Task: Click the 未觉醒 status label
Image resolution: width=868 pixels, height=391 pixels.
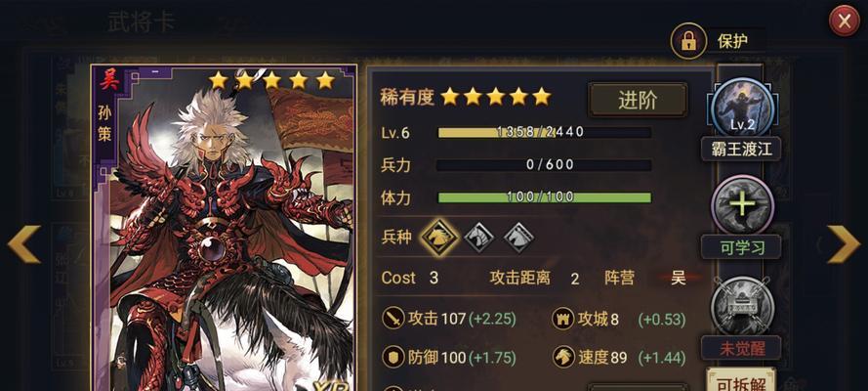Action: (x=741, y=348)
